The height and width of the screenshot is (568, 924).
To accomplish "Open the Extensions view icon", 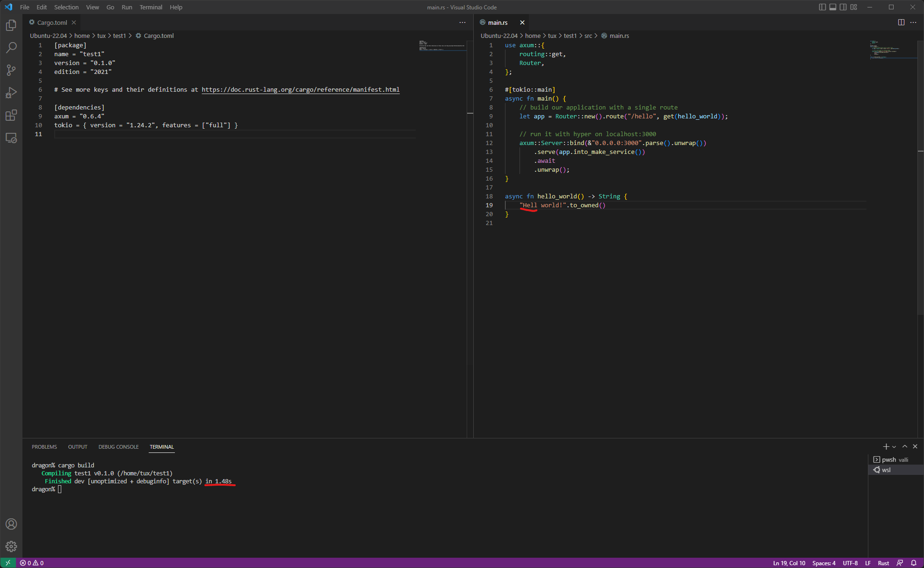I will point(11,115).
